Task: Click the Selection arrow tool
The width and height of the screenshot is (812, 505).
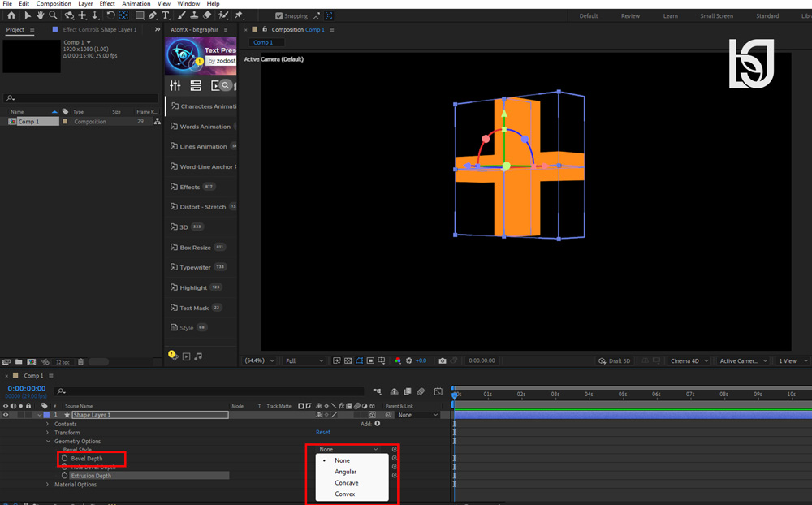Action: pyautogui.click(x=28, y=15)
